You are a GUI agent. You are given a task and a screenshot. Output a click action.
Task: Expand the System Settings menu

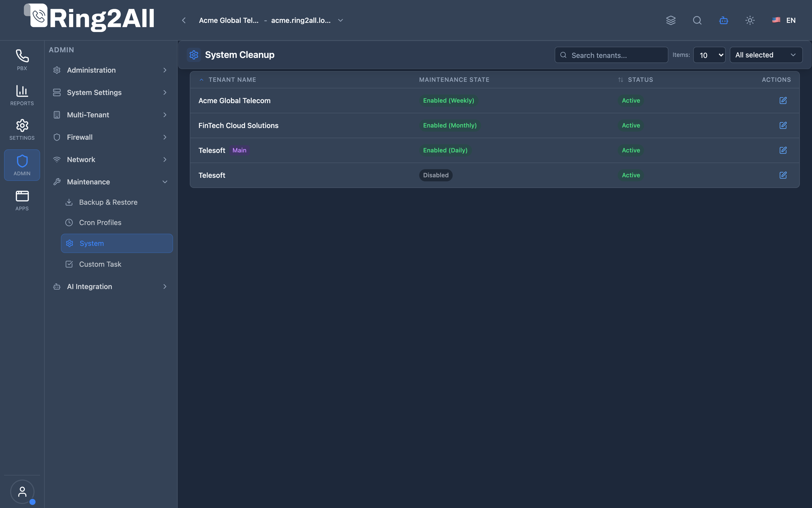click(x=110, y=92)
